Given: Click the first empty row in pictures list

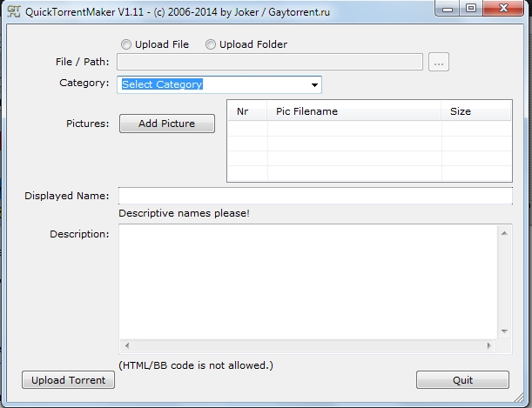Looking at the screenshot, I should (x=368, y=129).
